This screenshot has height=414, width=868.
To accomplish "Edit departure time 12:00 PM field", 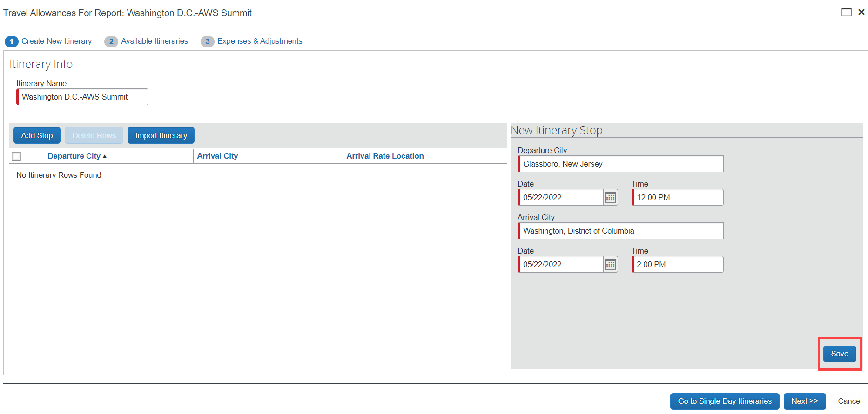I will tap(677, 197).
